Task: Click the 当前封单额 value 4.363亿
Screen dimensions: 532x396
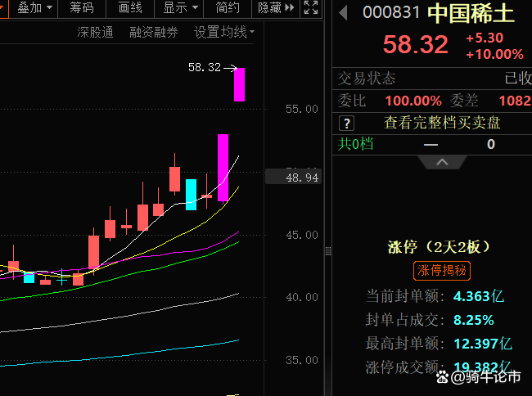Action: (478, 296)
